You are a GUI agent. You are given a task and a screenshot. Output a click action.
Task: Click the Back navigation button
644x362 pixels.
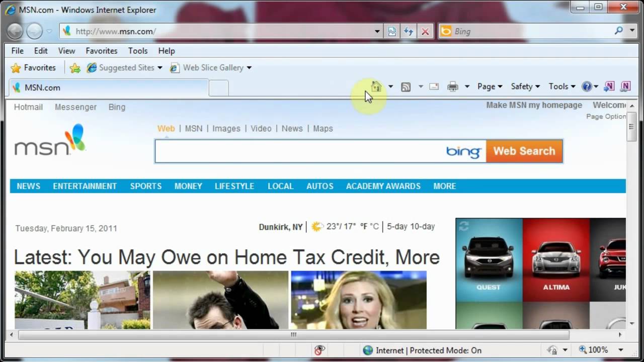15,31
